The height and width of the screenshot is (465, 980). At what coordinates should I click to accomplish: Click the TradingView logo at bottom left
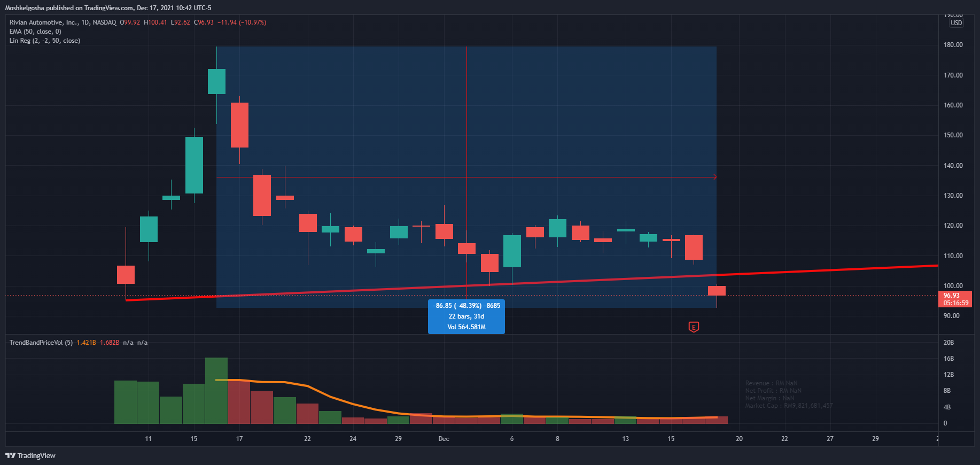[x=30, y=455]
